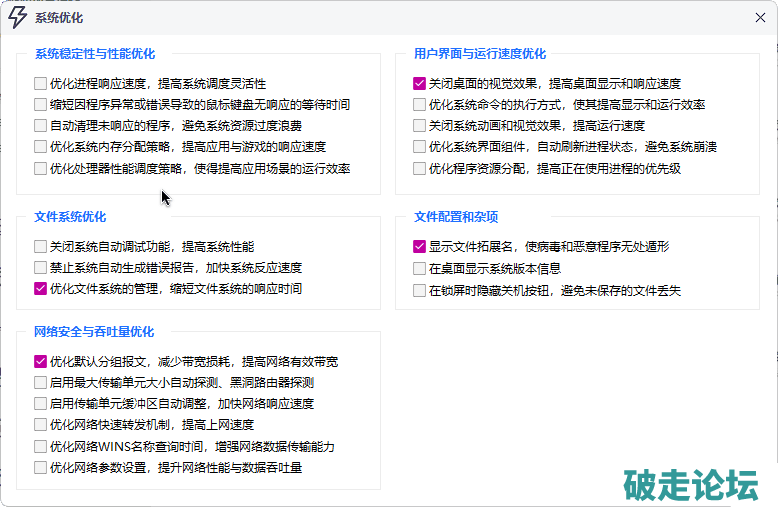The height and width of the screenshot is (507, 778).
Task: Check 缩短因程序异常 mouse keyboard wait option
Action: click(40, 105)
